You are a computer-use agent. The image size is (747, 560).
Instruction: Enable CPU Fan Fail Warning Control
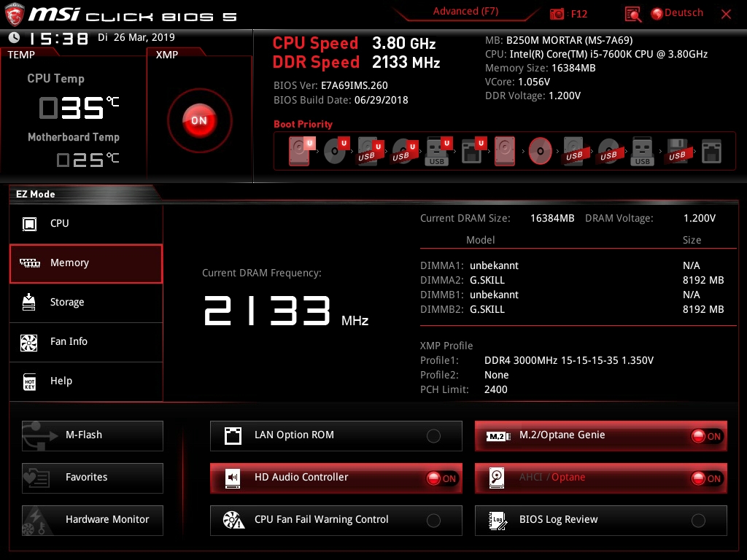click(x=433, y=521)
